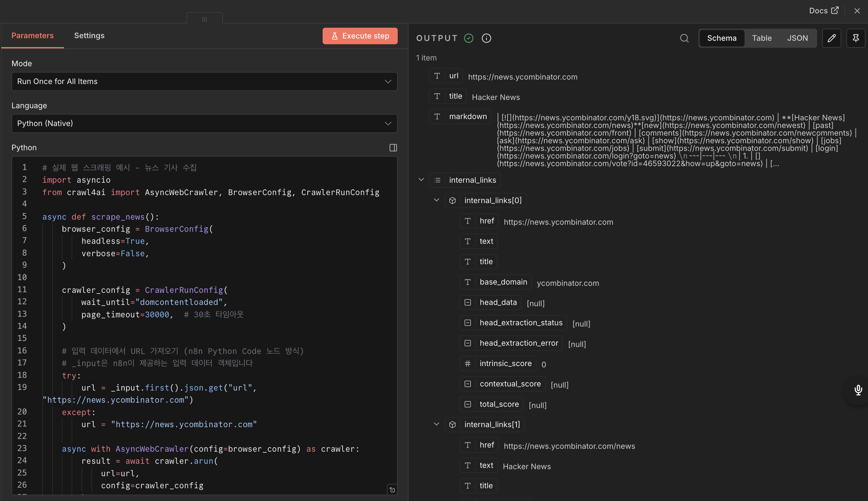Click the expand code editor icon at bottom corner
This screenshot has height=501, width=868.
(392, 490)
